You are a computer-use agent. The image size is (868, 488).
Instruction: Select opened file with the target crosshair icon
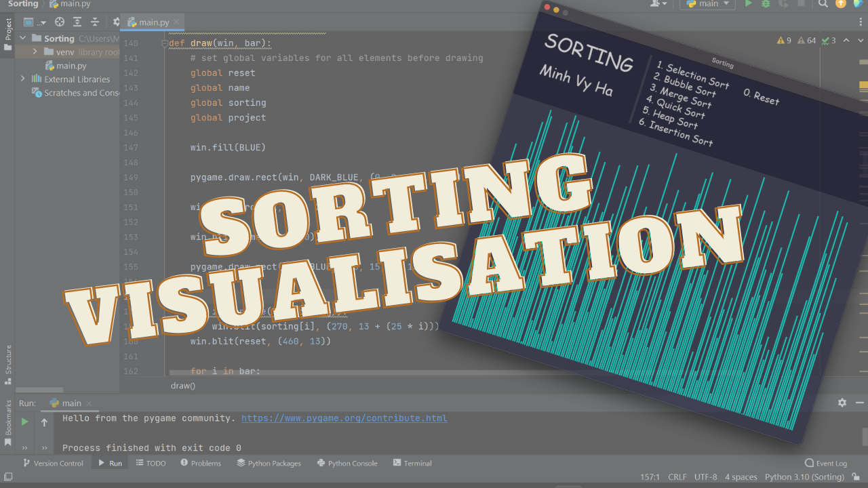click(x=59, y=22)
